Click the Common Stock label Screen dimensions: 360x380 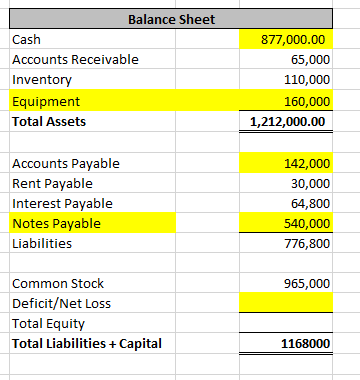pyautogui.click(x=58, y=283)
